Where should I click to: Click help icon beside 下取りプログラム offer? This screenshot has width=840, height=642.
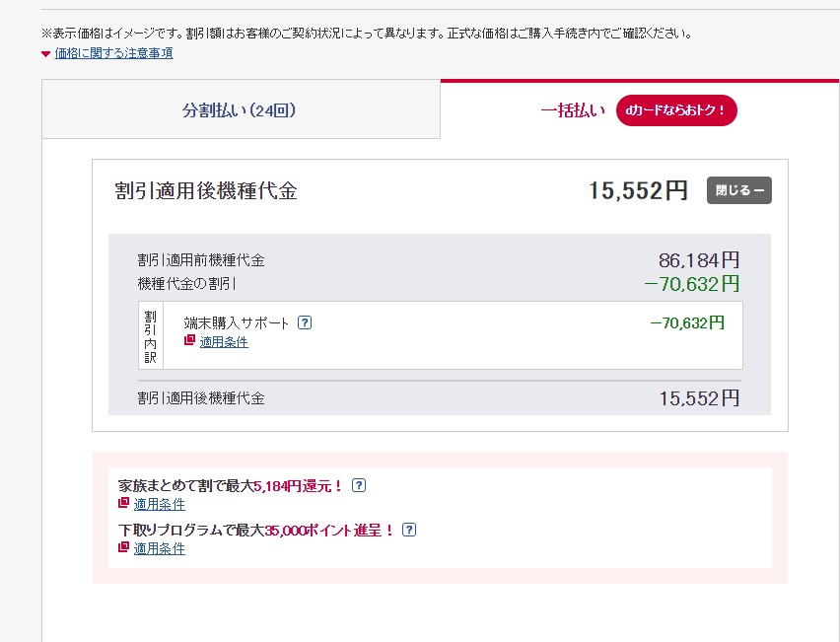click(x=409, y=530)
